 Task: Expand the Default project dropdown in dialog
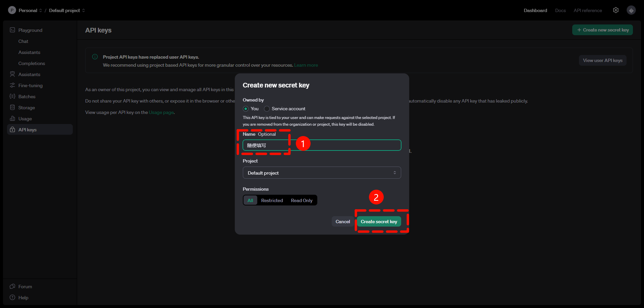coord(321,173)
